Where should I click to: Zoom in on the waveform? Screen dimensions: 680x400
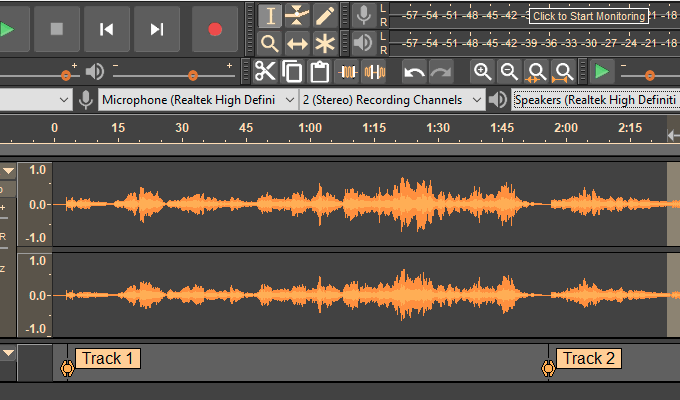[x=483, y=72]
